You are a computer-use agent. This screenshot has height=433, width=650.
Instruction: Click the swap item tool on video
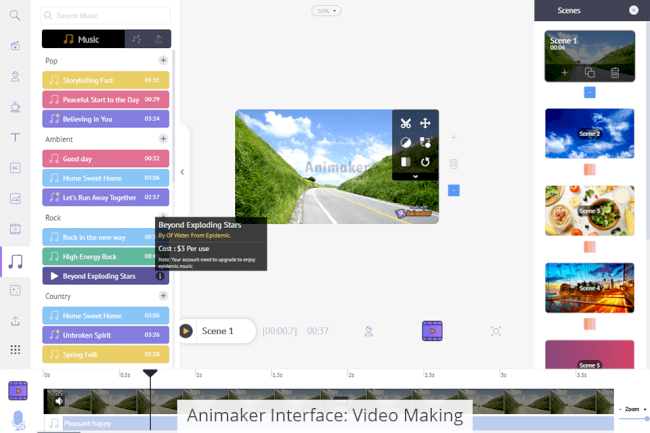[425, 143]
